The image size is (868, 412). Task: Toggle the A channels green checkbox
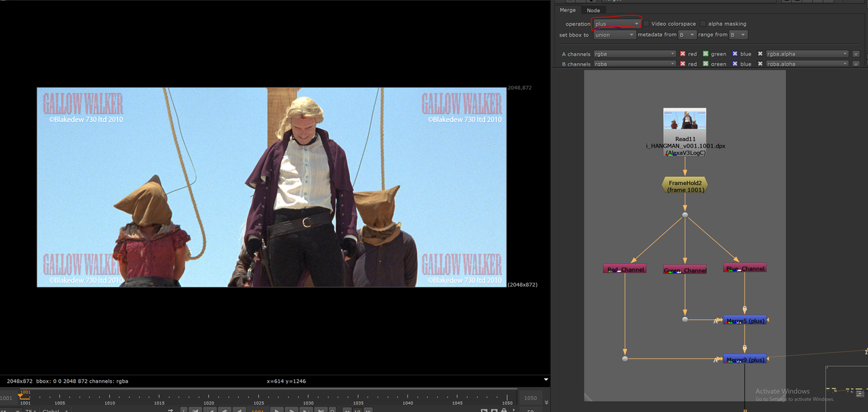(705, 54)
